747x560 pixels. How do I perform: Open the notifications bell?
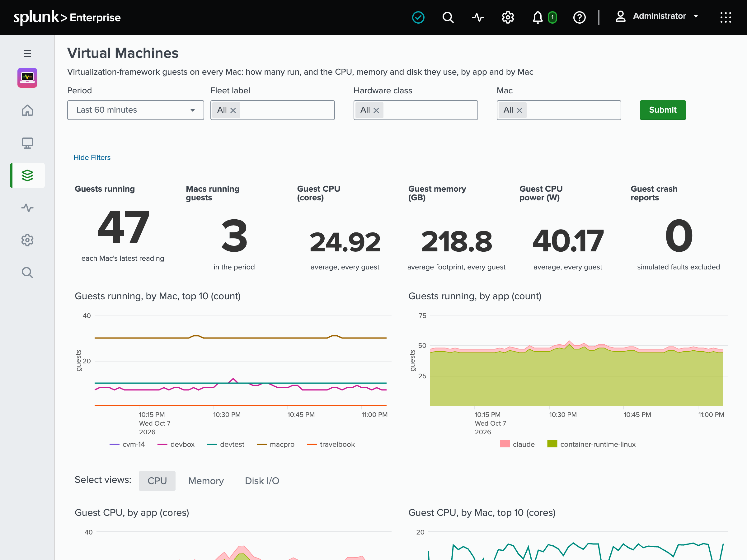(537, 17)
